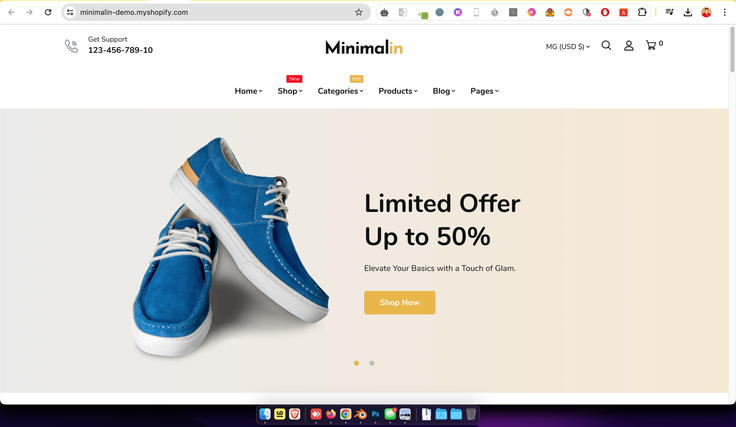Screen dimensions: 736x427
Task: Open the Blog menu item
Action: point(444,91)
